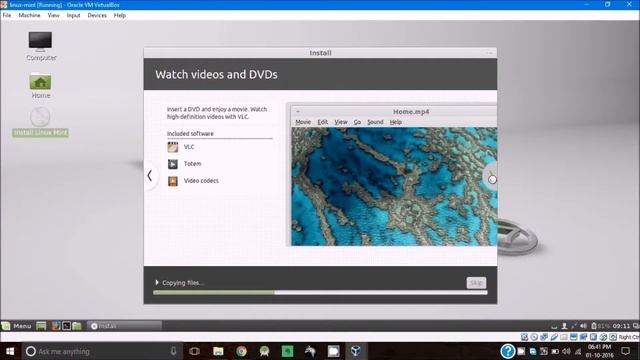Viewport: 640px width, 360px height.
Task: Open the Files launcher in Mint panel
Action: point(77,326)
